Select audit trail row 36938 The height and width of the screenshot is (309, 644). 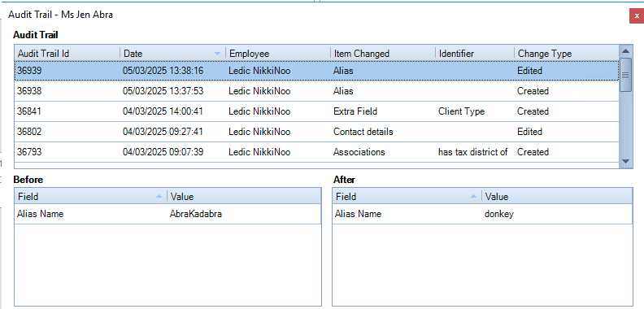coord(316,91)
